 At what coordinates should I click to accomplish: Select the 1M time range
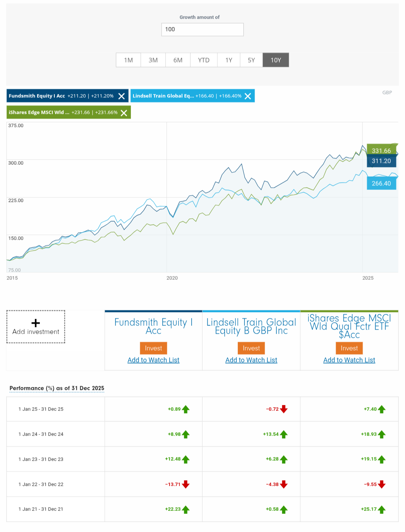click(129, 60)
